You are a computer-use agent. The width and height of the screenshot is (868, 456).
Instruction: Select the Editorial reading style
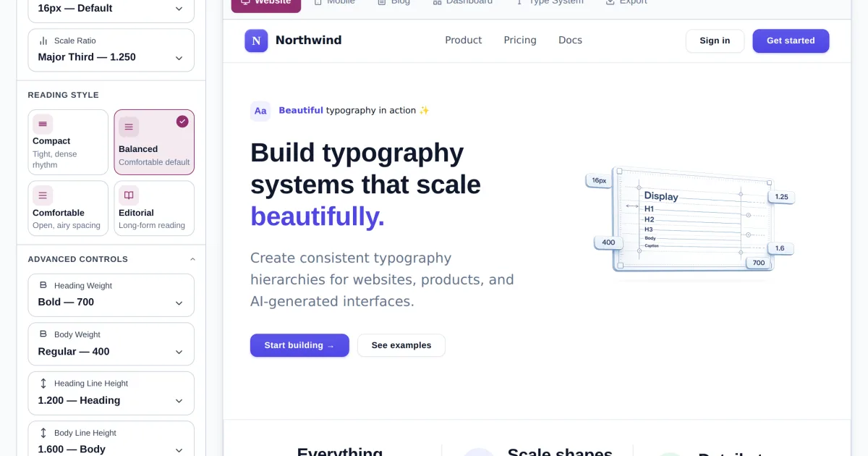(x=154, y=208)
